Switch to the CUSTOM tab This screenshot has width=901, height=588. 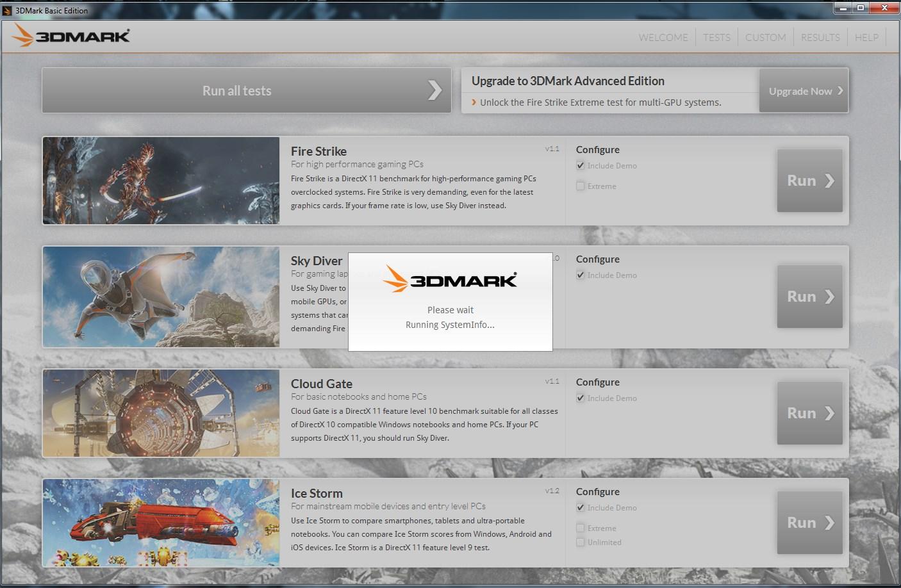click(765, 37)
